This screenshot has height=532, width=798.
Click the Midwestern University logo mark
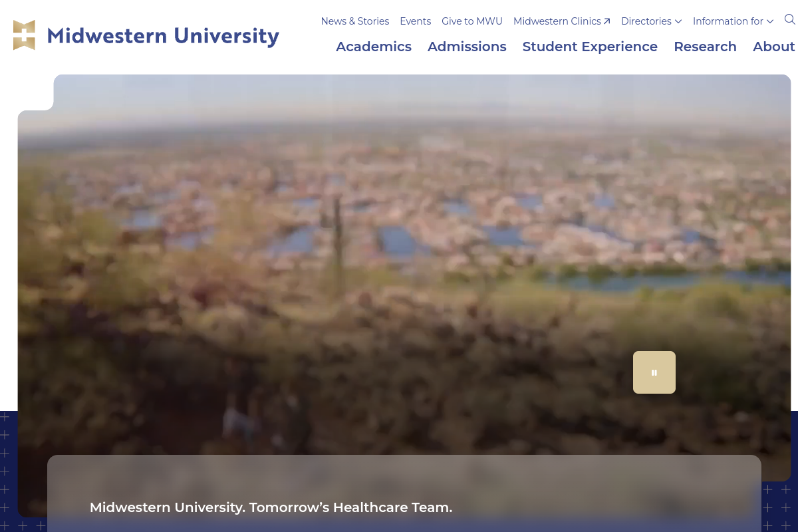click(x=25, y=35)
